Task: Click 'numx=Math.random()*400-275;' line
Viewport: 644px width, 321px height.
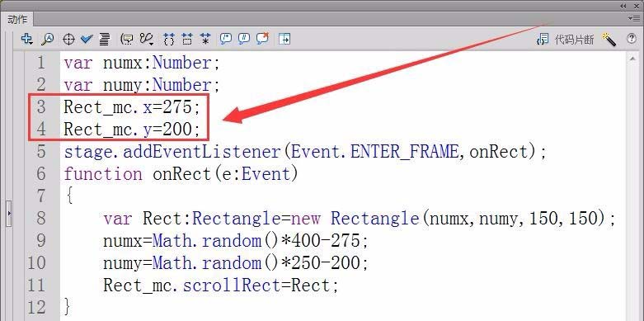Action: pos(236,240)
